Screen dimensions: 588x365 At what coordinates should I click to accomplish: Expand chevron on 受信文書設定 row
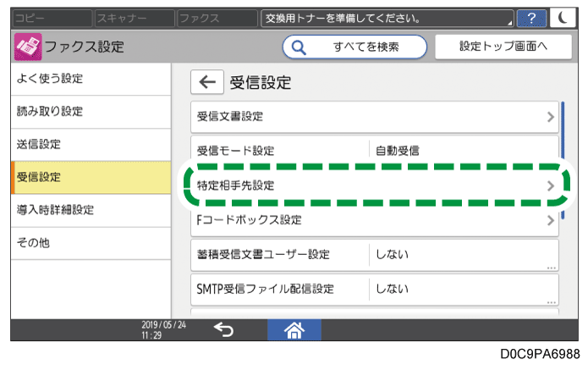pyautogui.click(x=551, y=117)
